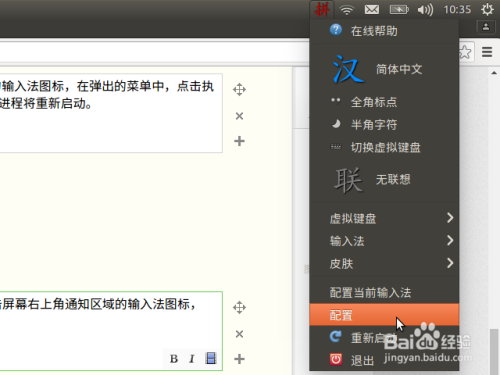500x375 pixels.
Task: Click the page scrollbar thumb at bottom right
Action: 494,351
